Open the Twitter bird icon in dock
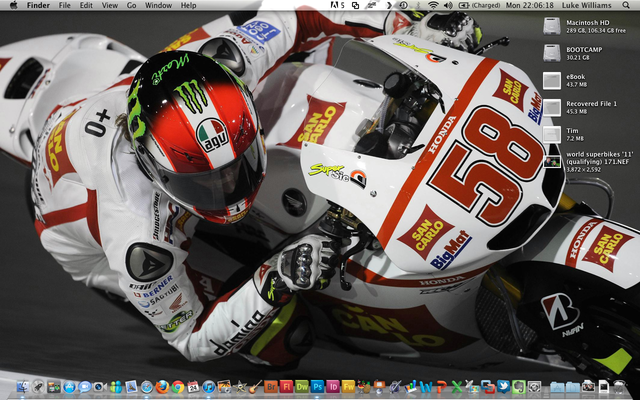 click(503, 386)
